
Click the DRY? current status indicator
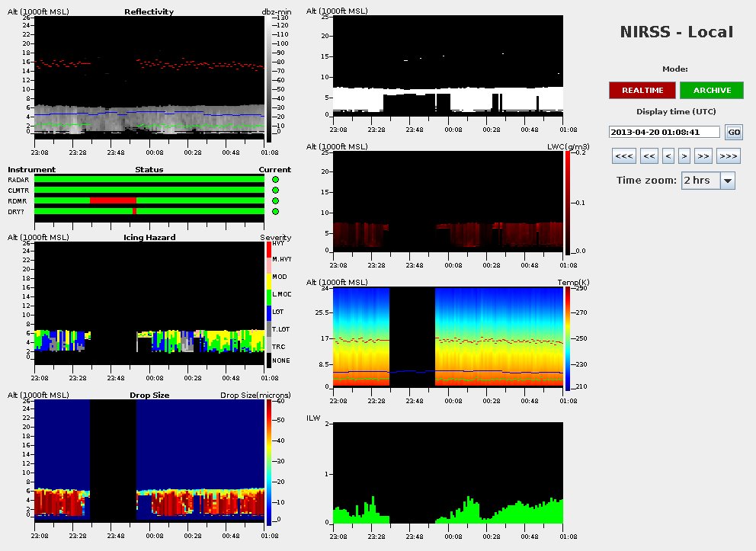coord(275,212)
